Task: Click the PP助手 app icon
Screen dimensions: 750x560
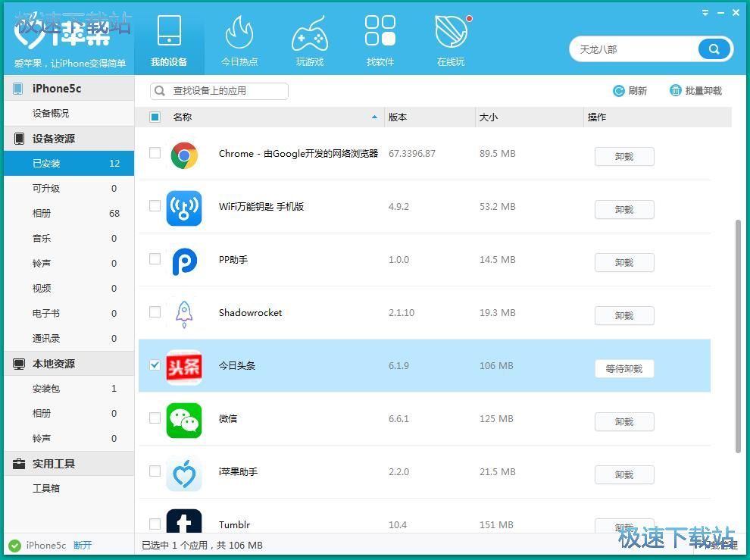Action: pyautogui.click(x=184, y=261)
